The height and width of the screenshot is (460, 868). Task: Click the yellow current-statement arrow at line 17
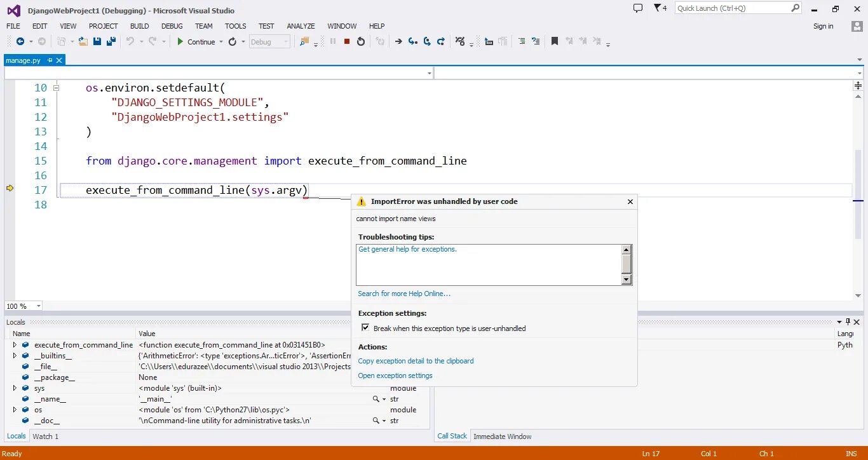tap(10, 188)
